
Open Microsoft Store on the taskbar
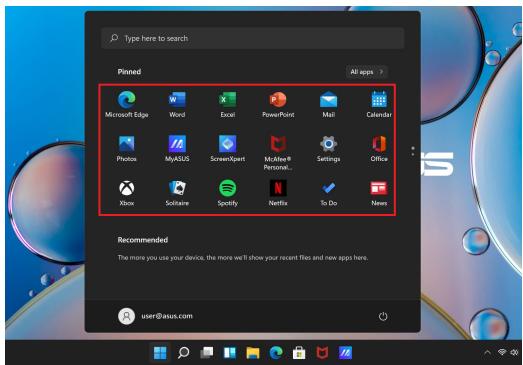(299, 353)
